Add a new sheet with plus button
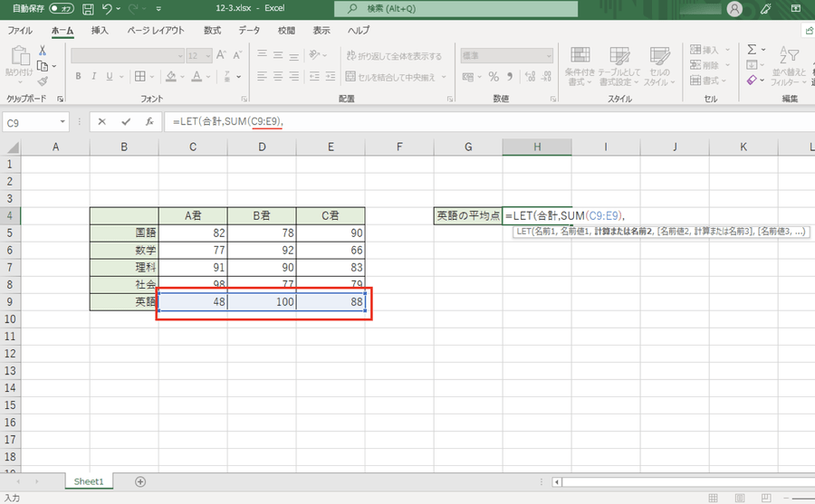815x504 pixels. (139, 481)
